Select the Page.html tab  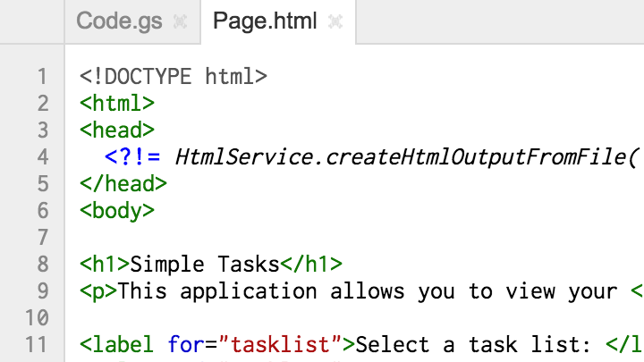[x=265, y=21]
